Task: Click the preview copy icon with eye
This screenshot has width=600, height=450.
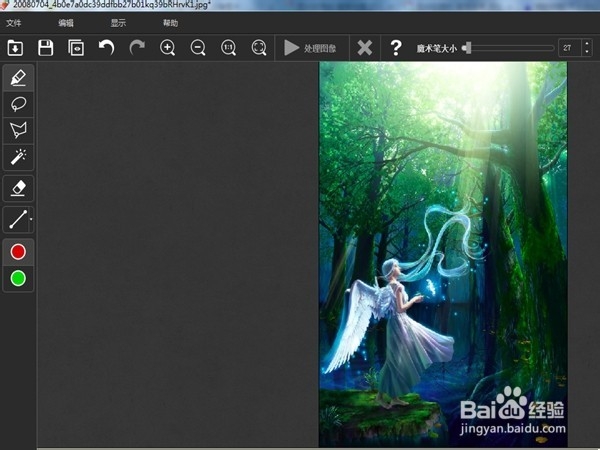Action: point(76,48)
